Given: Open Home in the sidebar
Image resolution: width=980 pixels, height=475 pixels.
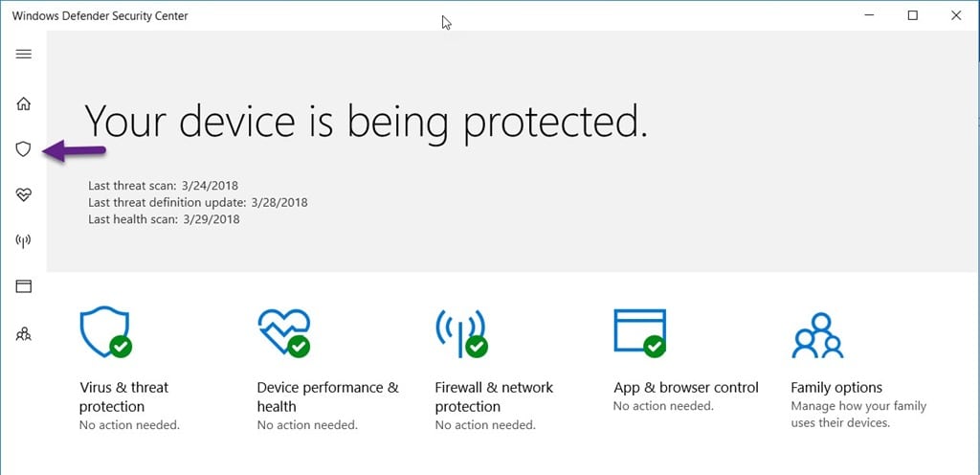Looking at the screenshot, I should tap(23, 103).
